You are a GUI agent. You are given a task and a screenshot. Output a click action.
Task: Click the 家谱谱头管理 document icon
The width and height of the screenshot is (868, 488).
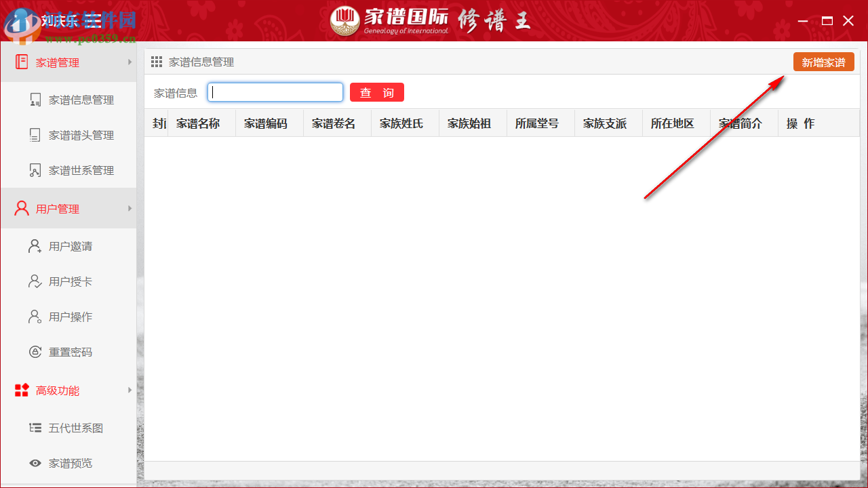point(35,134)
